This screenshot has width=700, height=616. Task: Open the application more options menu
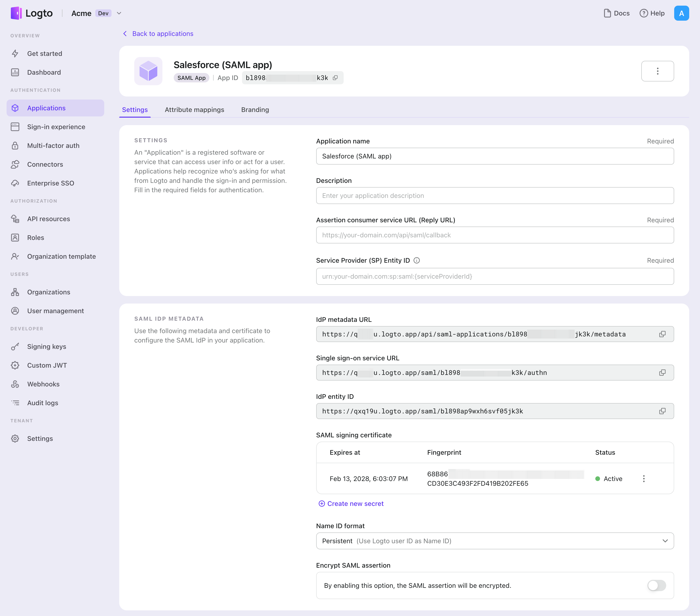[x=657, y=71]
